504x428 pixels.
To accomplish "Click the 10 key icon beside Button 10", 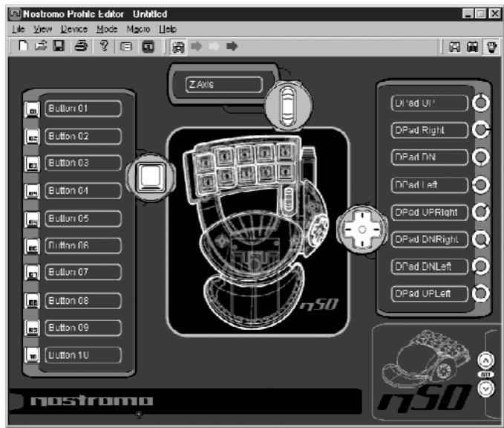I will pyautogui.click(x=32, y=355).
